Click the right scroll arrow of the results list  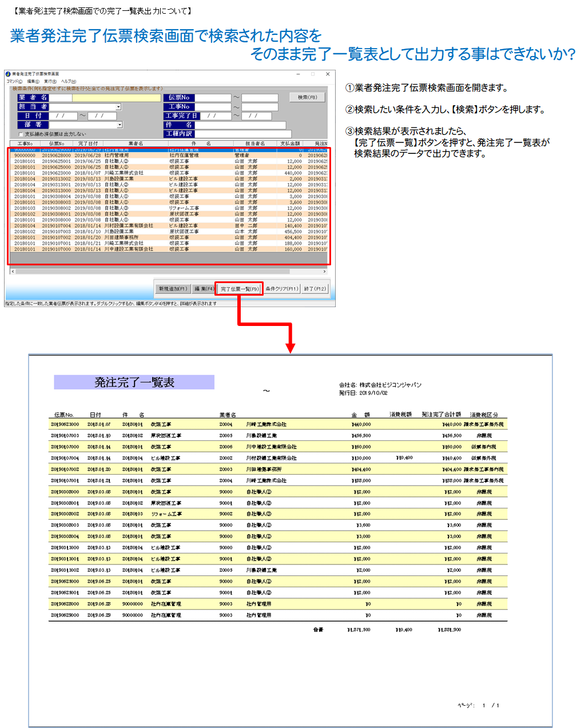(x=325, y=272)
